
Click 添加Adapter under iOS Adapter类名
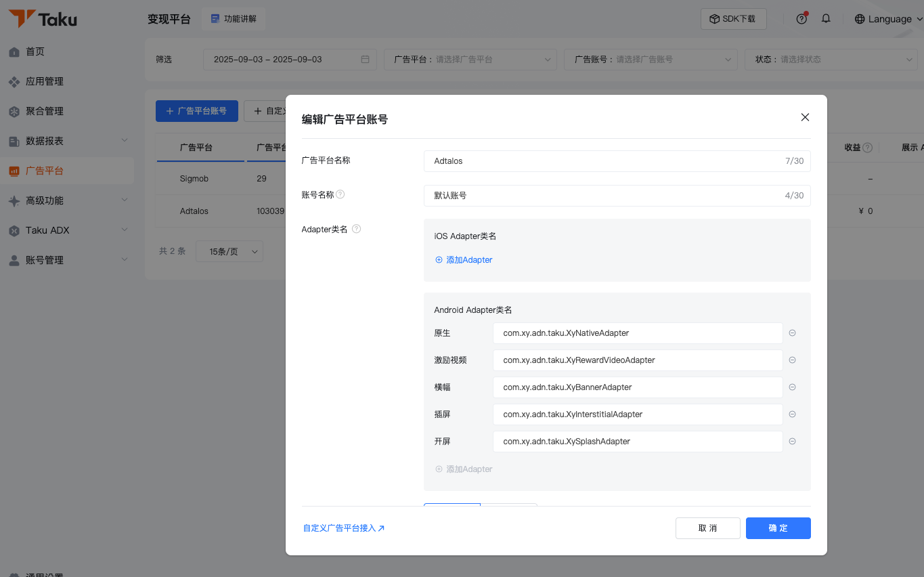tap(464, 260)
